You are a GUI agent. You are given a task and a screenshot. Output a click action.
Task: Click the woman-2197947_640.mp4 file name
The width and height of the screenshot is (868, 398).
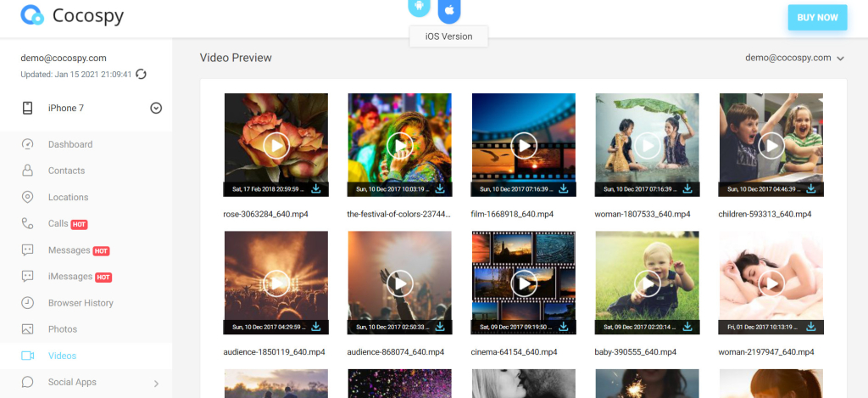point(766,352)
